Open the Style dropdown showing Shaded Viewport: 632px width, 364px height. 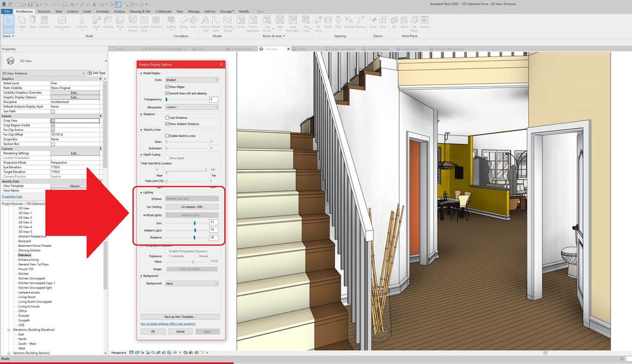pos(192,80)
